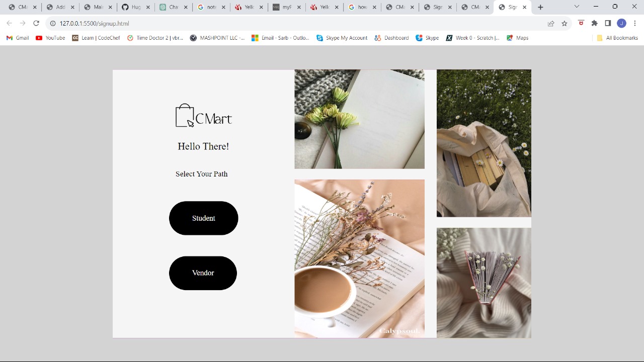This screenshot has height=362, width=644.
Task: Bookmark this page with the star icon
Action: coord(565,23)
